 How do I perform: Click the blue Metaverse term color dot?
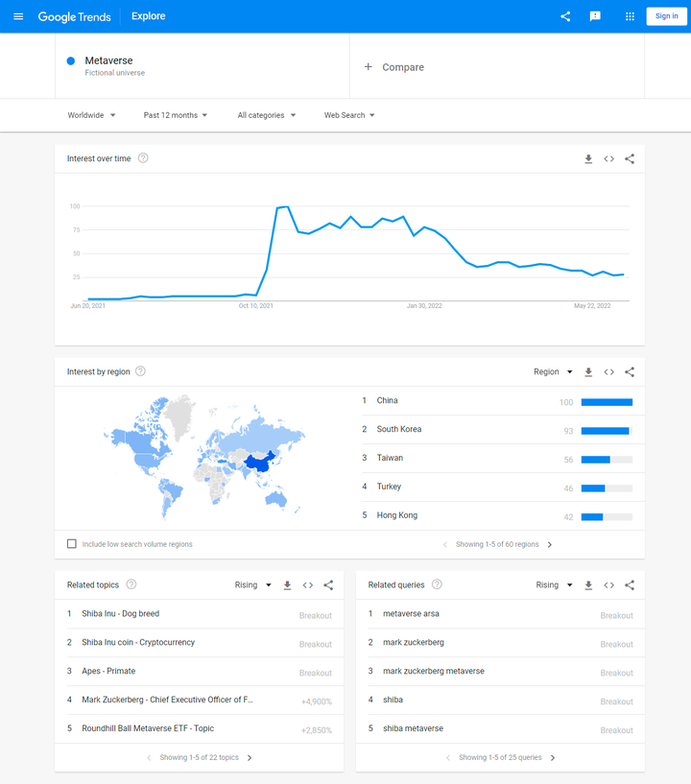point(71,61)
